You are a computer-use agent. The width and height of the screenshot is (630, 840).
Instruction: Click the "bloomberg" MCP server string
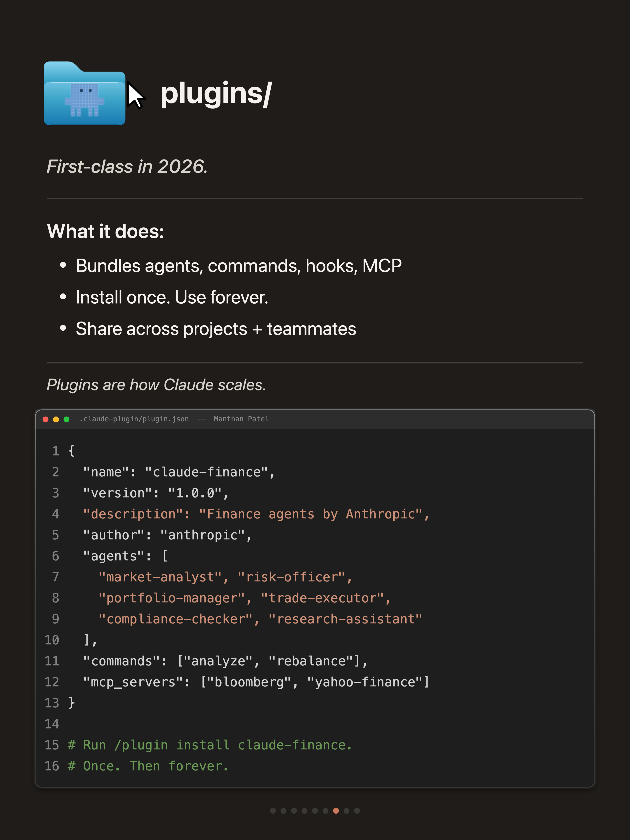[249, 682]
